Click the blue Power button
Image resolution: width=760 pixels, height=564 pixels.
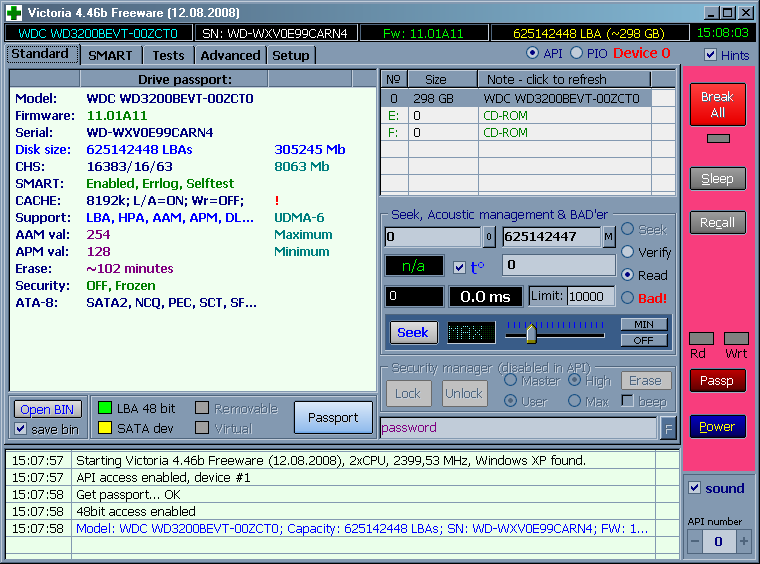tap(717, 427)
